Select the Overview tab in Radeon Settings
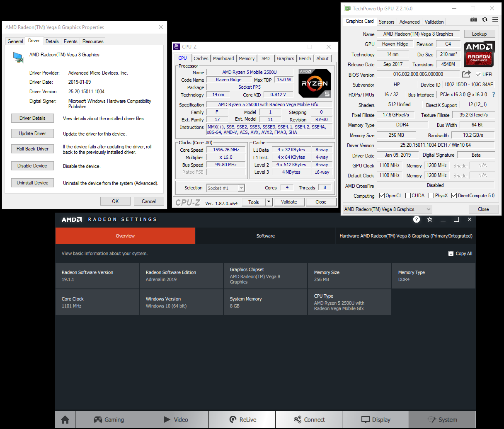Image resolution: width=504 pixels, height=429 pixels. 125,236
